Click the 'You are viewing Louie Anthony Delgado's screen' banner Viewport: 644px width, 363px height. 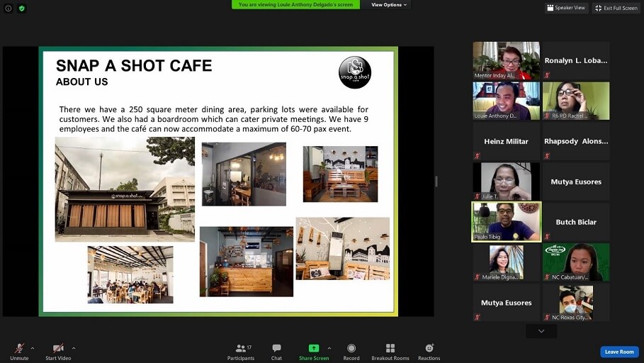[295, 4]
